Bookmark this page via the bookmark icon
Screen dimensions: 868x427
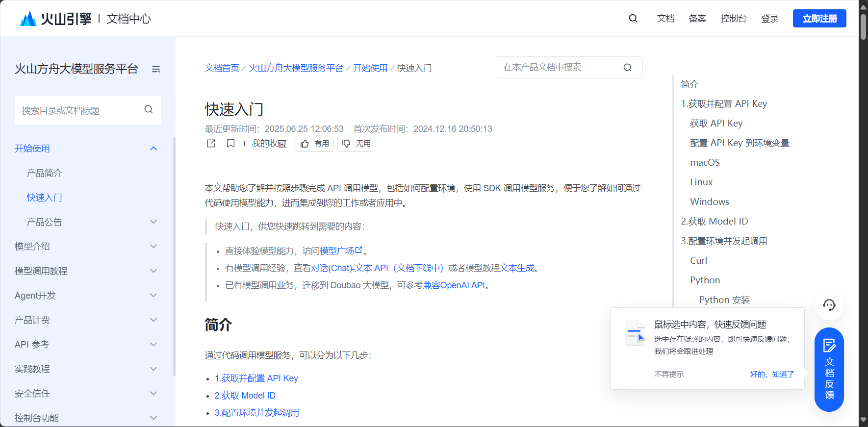pyautogui.click(x=230, y=143)
